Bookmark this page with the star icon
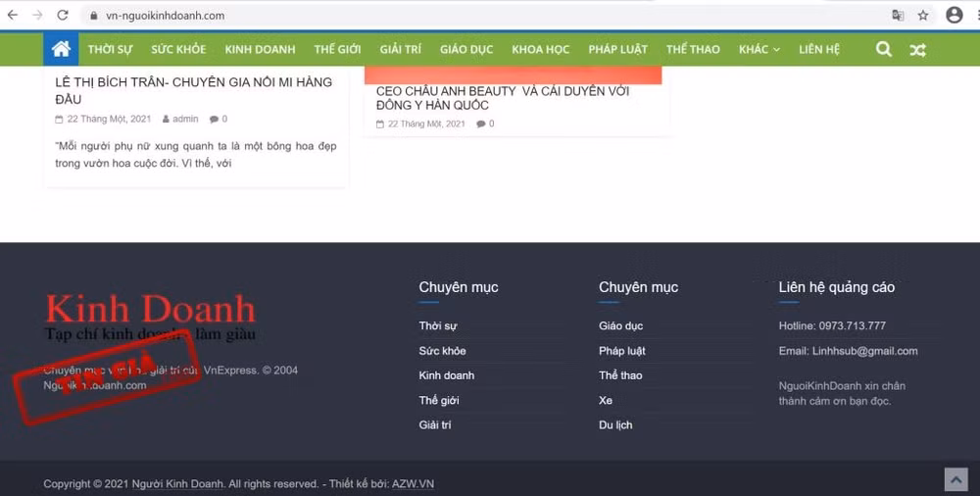The width and height of the screenshot is (980, 496). click(x=923, y=16)
